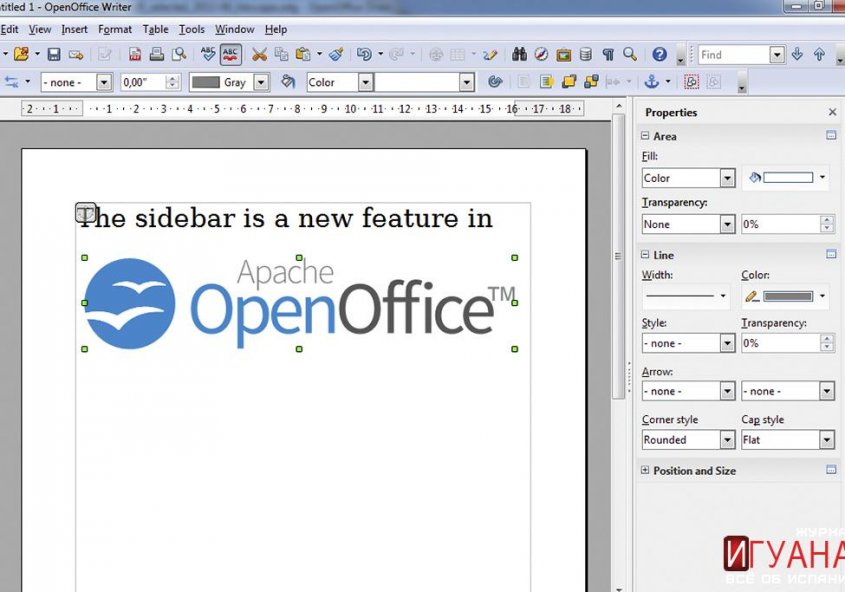Select the Format Paintbrush icon
The height and width of the screenshot is (592, 845).
tap(336, 54)
